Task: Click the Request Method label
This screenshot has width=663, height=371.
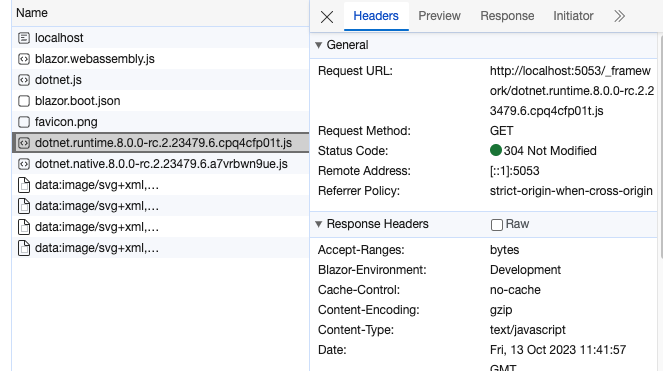Action: point(364,131)
